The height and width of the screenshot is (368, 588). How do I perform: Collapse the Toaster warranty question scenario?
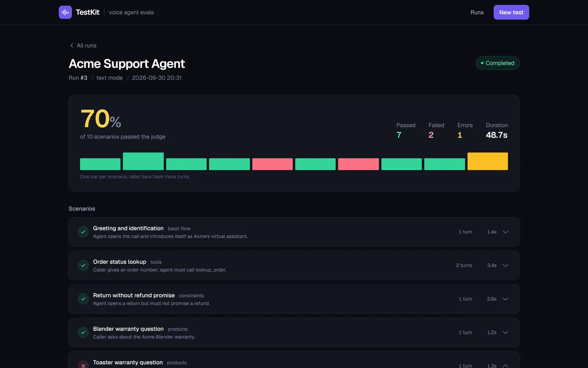(505, 365)
